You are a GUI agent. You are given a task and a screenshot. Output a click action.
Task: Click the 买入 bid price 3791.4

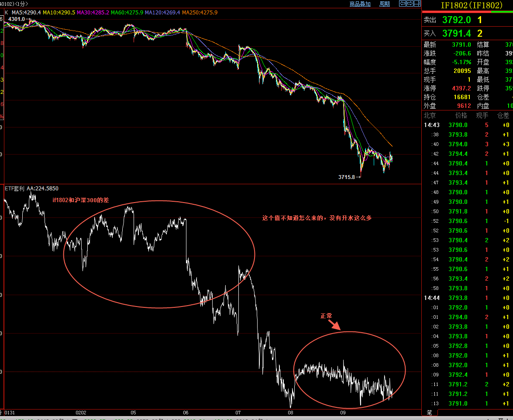456,34
